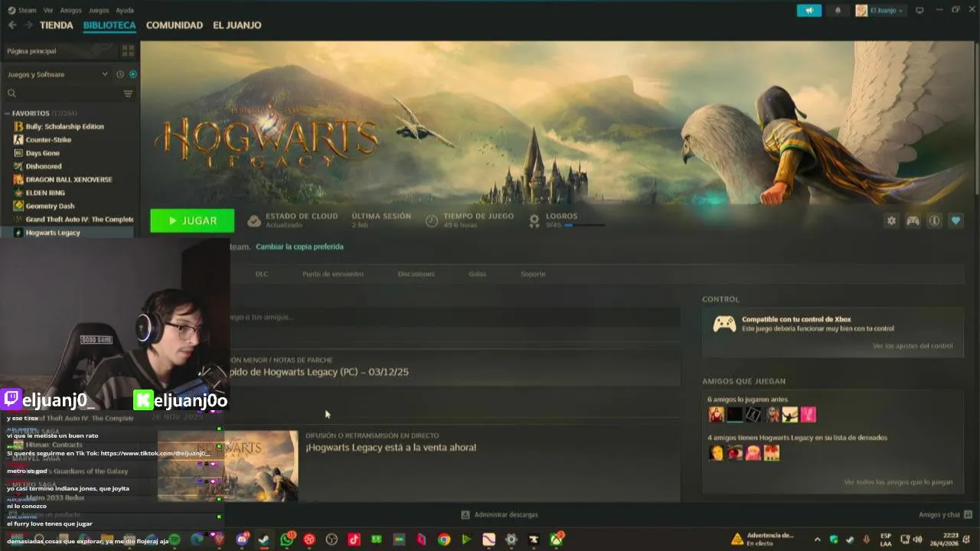Click the Estado de Cloud status icon

pos(254,220)
